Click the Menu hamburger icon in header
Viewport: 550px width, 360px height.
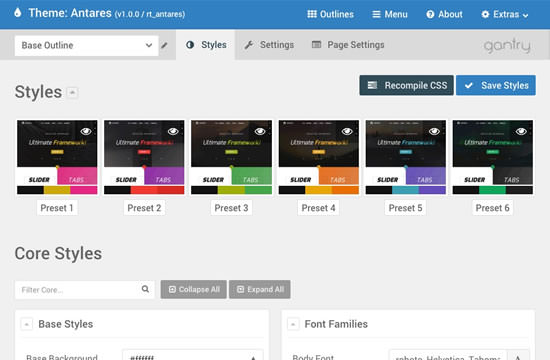[376, 14]
